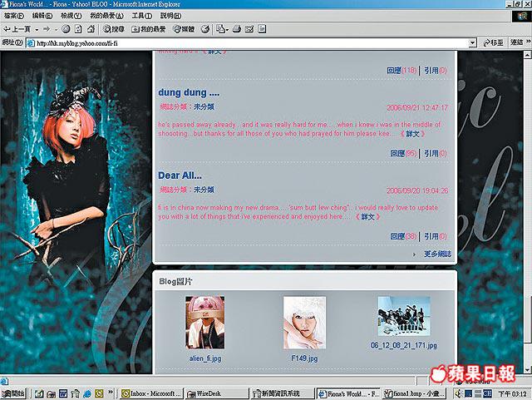Click the scrollbar down arrow
The image size is (532, 400).
click(x=528, y=370)
